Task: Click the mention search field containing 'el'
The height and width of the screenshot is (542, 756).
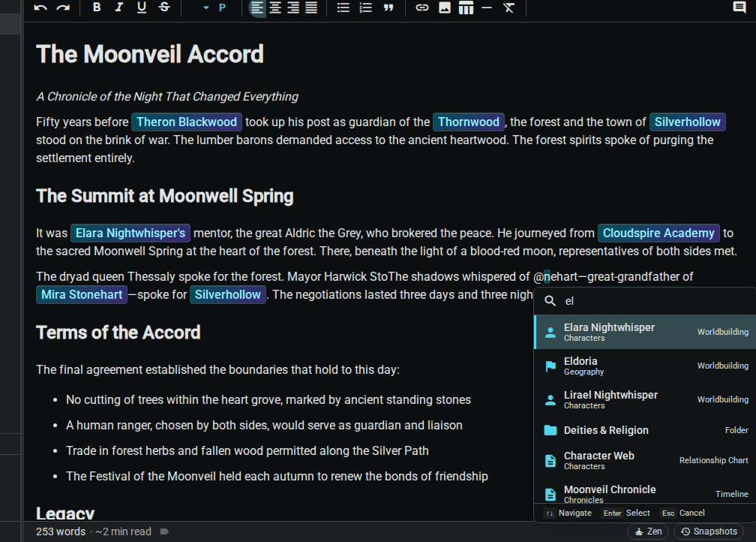Action: [x=645, y=301]
